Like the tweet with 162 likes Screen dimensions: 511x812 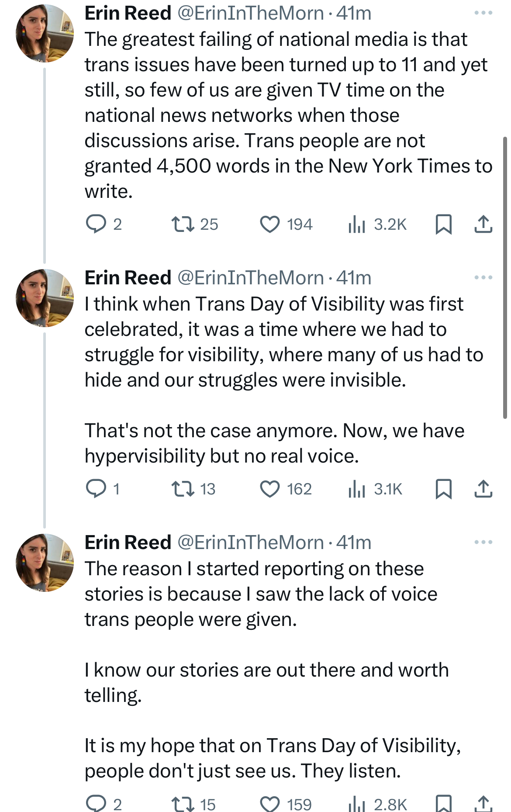pyautogui.click(x=270, y=489)
